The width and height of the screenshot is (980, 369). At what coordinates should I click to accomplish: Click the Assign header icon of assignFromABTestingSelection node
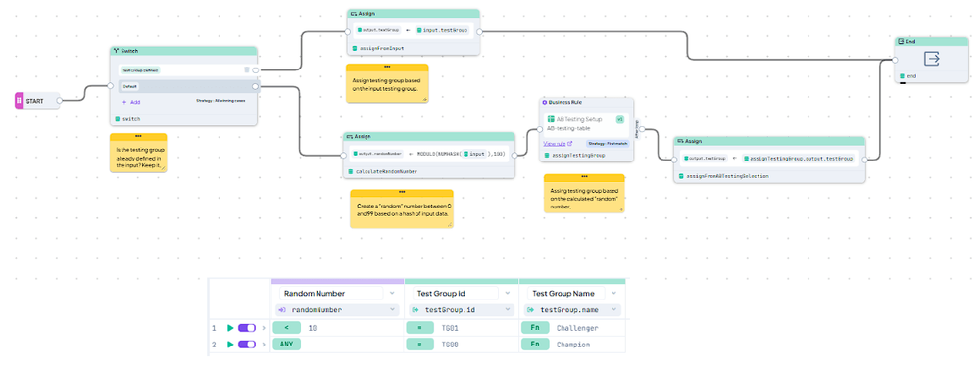click(x=680, y=141)
